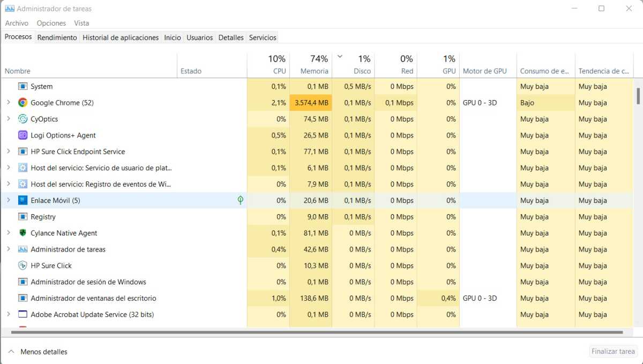Viewport: 643px width, 364px height.
Task: Click the Registry process icon
Action: (23, 217)
